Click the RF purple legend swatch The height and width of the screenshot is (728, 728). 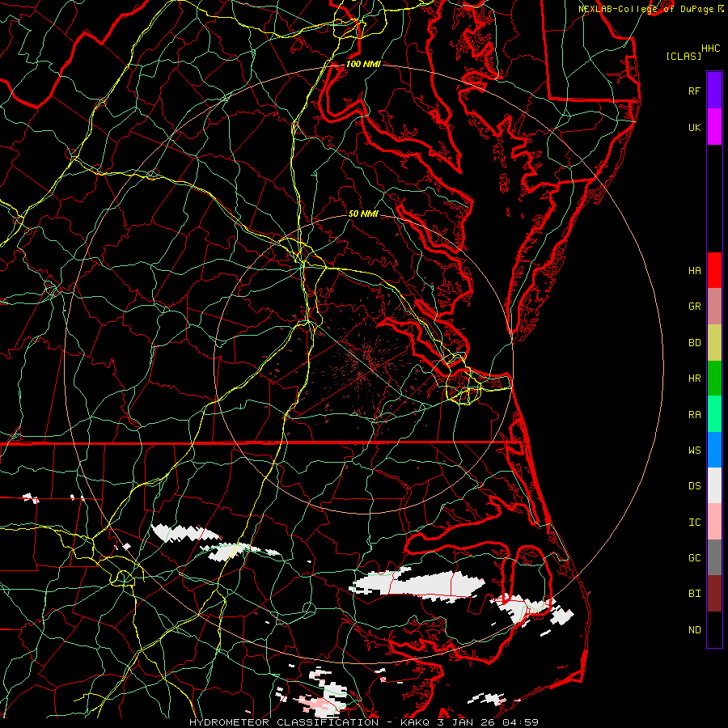(x=714, y=91)
